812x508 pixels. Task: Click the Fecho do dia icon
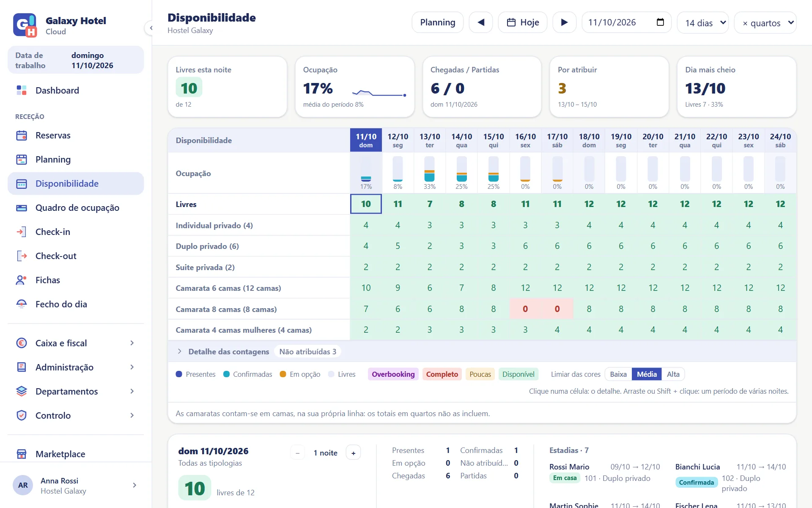point(22,304)
